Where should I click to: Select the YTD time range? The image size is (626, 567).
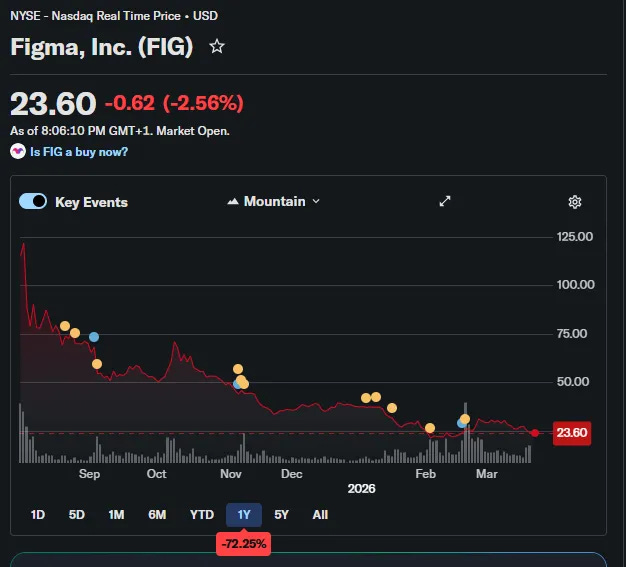point(202,515)
